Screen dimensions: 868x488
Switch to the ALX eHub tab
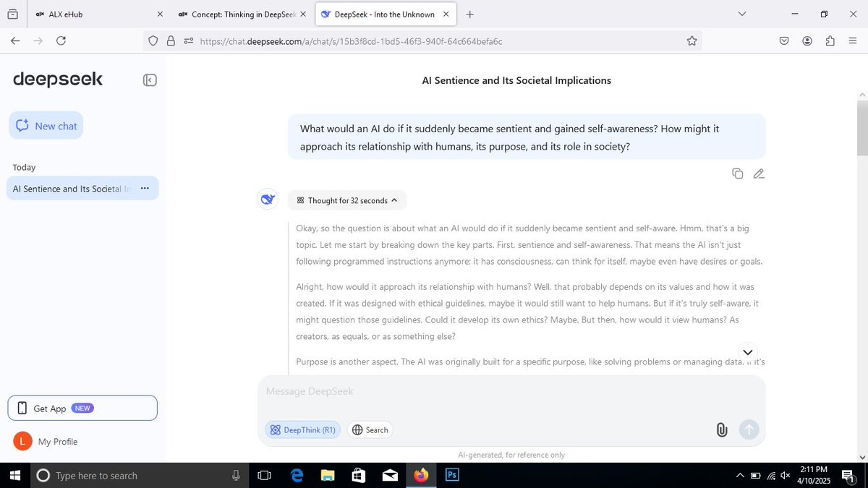point(100,14)
